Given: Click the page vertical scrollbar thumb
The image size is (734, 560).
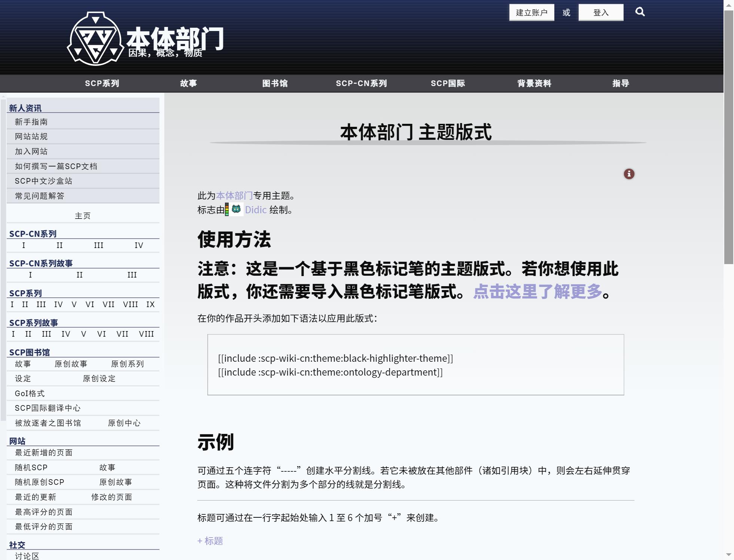Looking at the screenshot, I should point(728,137).
